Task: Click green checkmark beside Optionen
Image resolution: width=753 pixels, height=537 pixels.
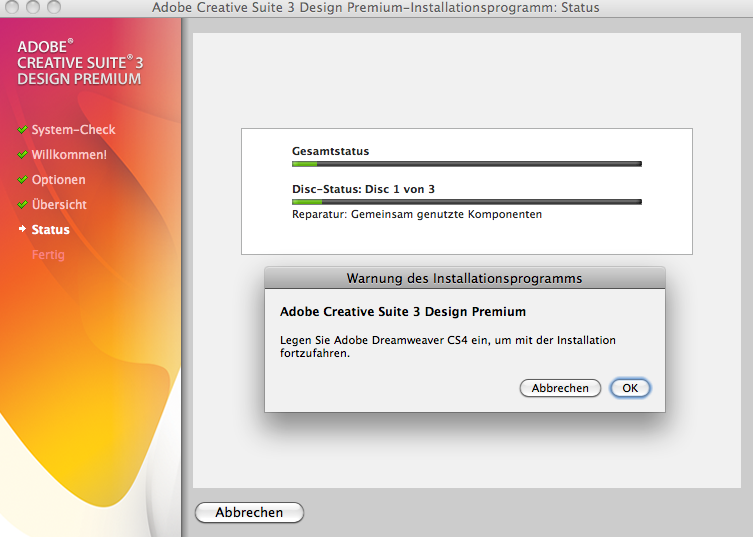Action: [x=22, y=180]
